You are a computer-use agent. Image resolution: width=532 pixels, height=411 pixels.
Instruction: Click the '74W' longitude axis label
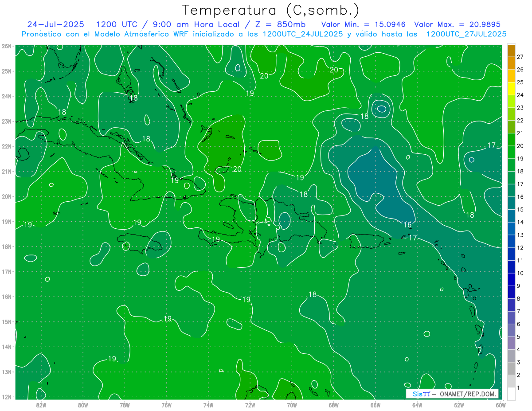pos(208,405)
